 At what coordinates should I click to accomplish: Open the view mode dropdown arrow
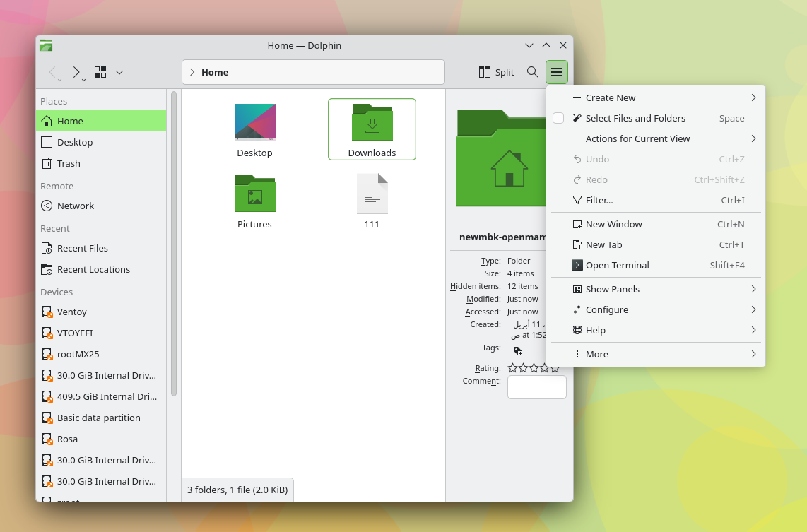119,73
